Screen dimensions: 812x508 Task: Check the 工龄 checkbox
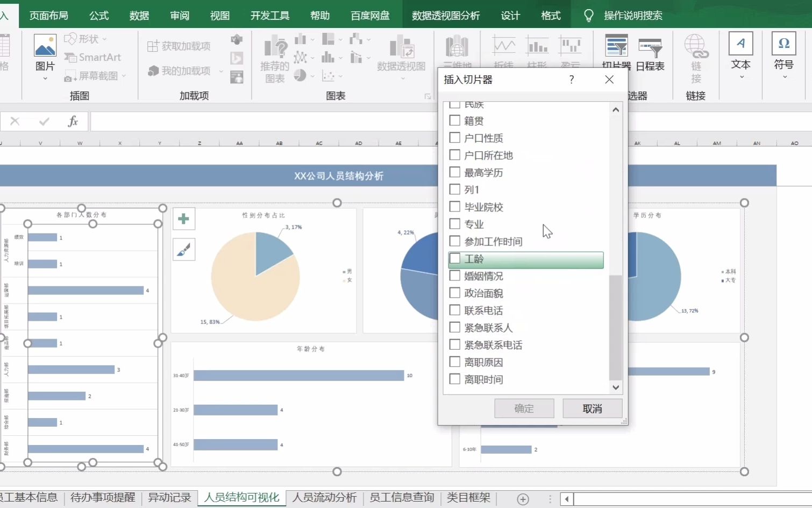[454, 258]
